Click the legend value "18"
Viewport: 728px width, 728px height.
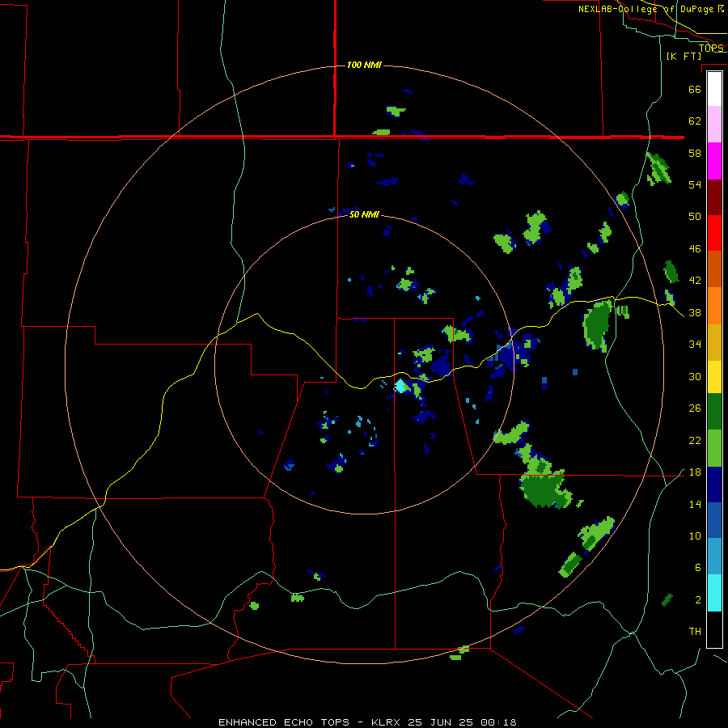tap(695, 472)
